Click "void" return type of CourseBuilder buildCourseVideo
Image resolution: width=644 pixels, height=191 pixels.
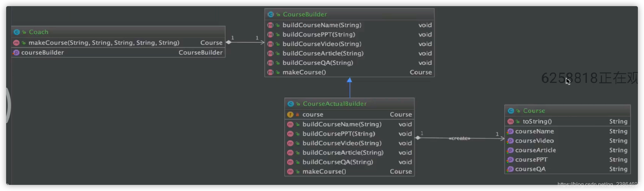425,44
